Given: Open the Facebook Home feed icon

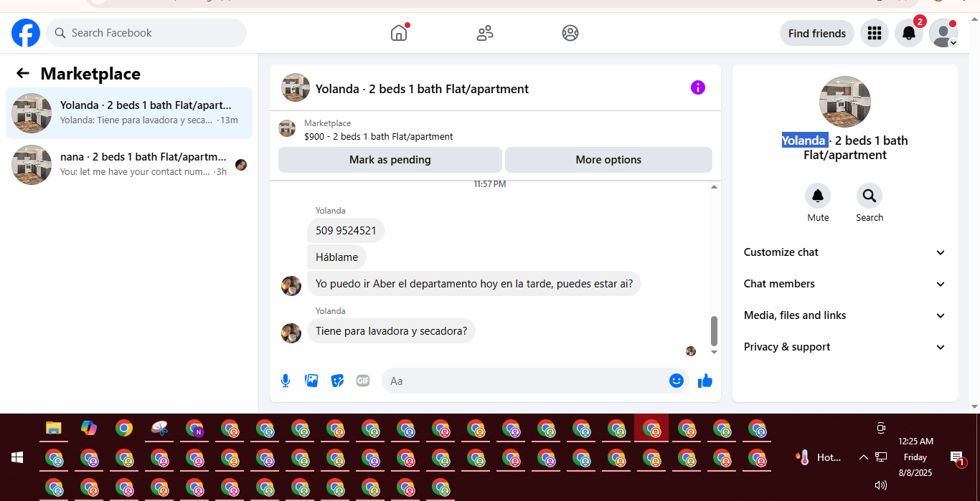Looking at the screenshot, I should [x=399, y=33].
